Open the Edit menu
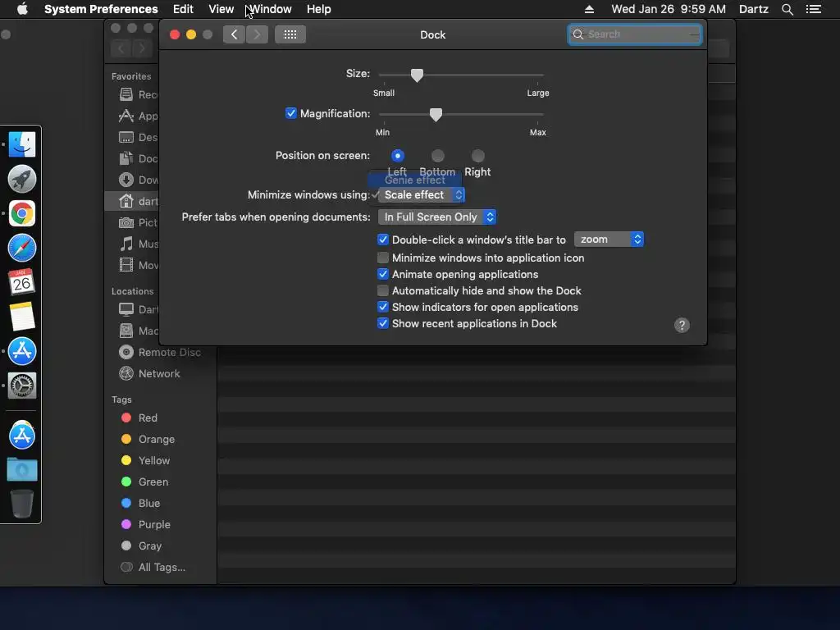840x630 pixels. [x=183, y=9]
